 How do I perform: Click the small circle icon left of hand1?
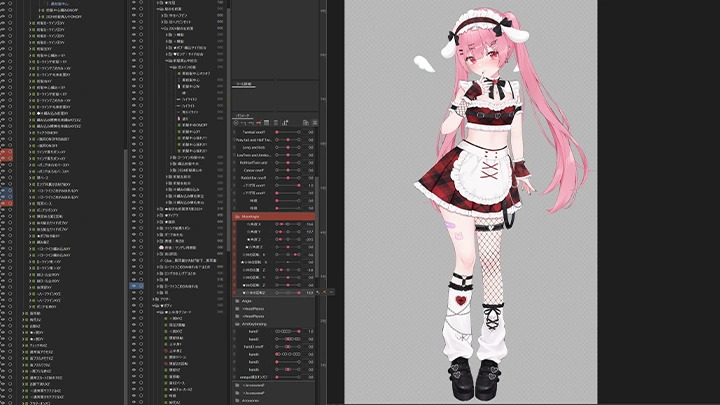pos(234,332)
